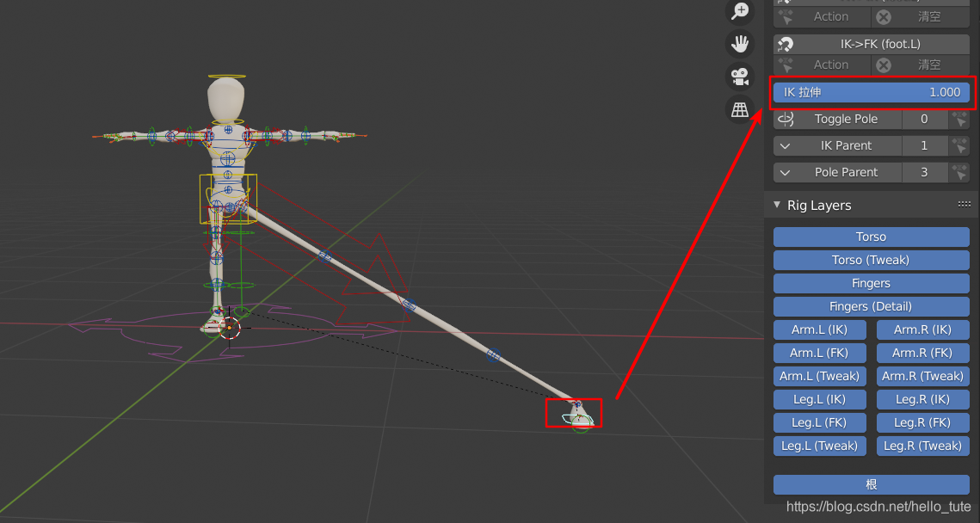The width and height of the screenshot is (980, 523).
Task: Toggle the Leg.L (FK) layer
Action: click(x=819, y=422)
